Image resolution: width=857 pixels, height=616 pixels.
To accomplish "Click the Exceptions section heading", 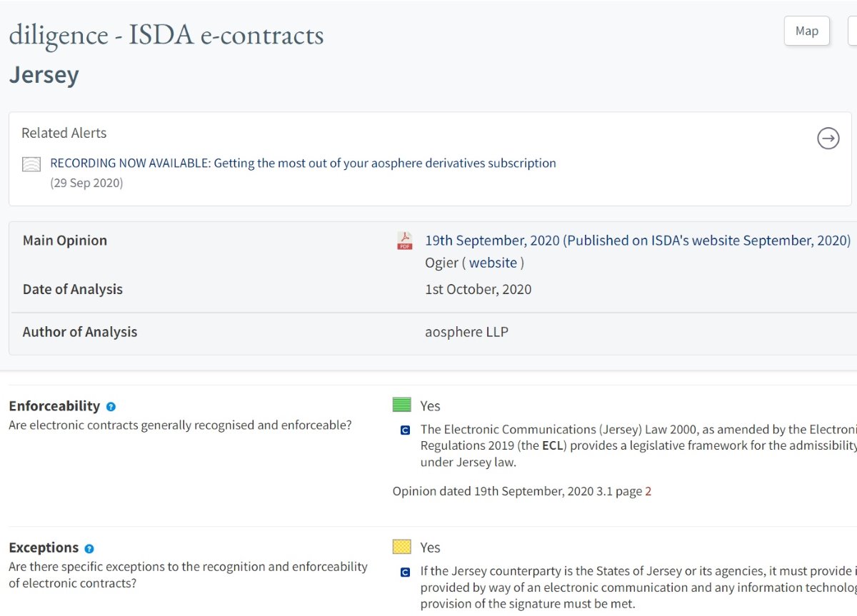I will pos(44,547).
